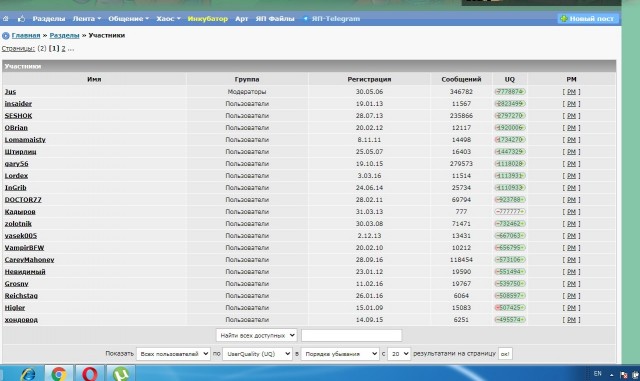Click the UQ badge for Кадыров
The height and width of the screenshot is (381, 640).
pos(510,212)
